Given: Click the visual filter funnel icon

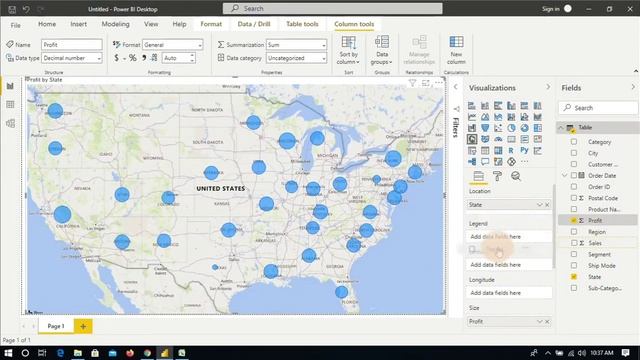Looking at the screenshot, I should 412,83.
